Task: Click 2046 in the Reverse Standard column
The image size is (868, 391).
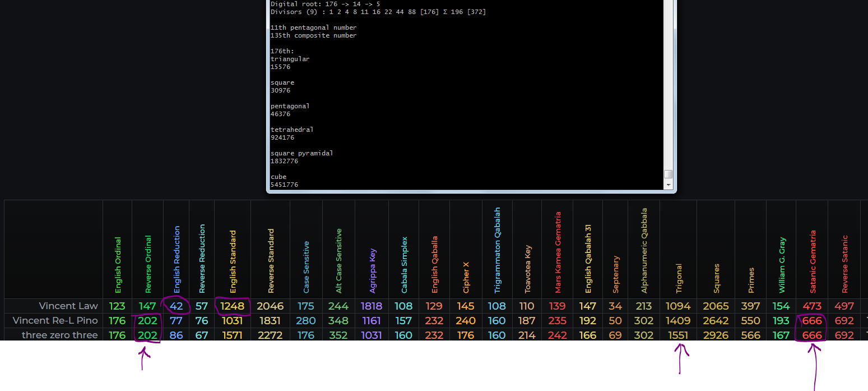Action: pyautogui.click(x=271, y=306)
